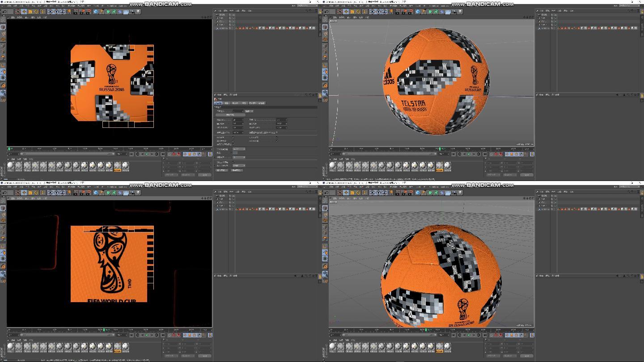Select the first attribute tab, top-left window
644x362 pixels.
pyautogui.click(x=218, y=103)
